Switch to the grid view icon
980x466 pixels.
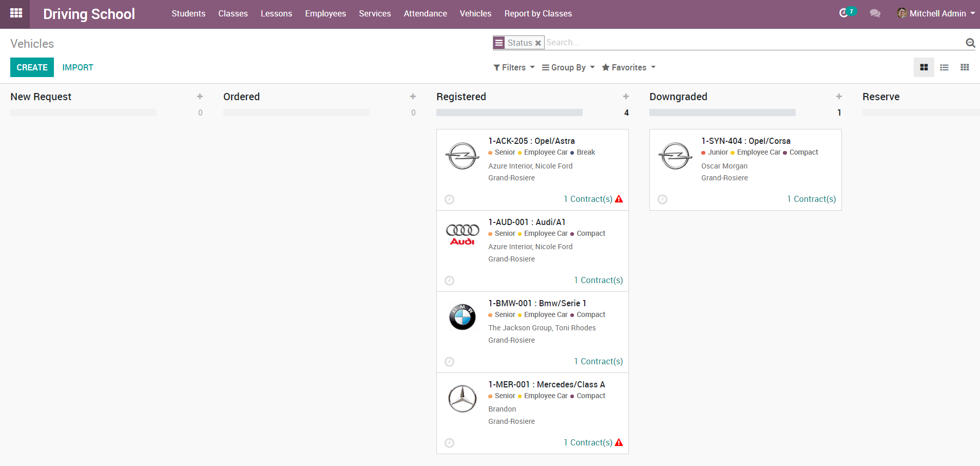click(x=965, y=67)
